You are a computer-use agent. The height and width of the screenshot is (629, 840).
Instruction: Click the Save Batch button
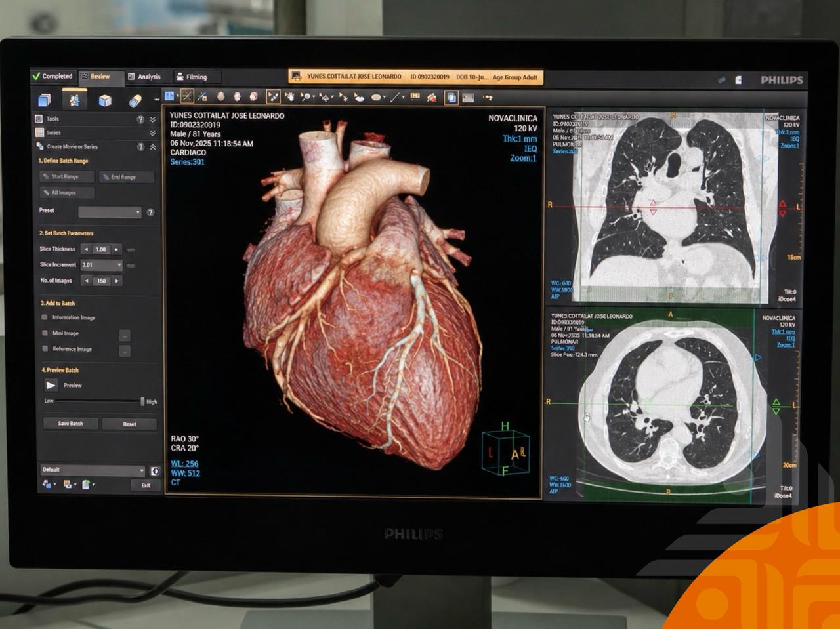(71, 424)
